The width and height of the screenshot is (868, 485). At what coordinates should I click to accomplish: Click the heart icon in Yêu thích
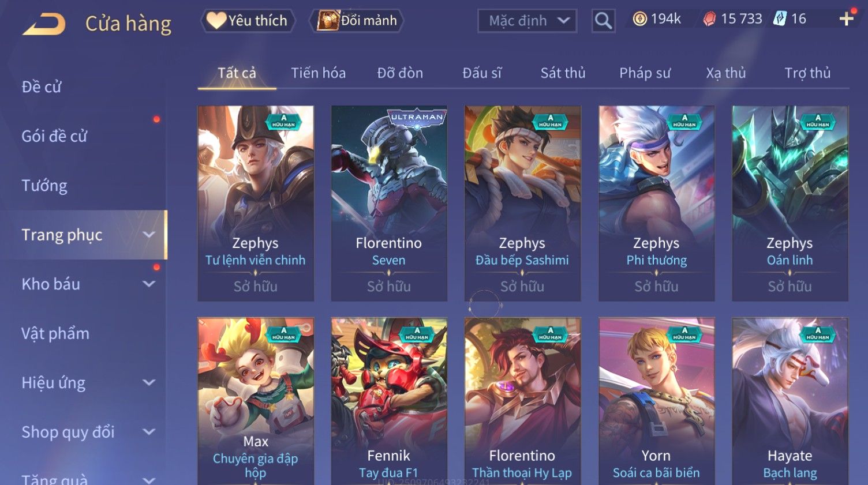click(216, 20)
